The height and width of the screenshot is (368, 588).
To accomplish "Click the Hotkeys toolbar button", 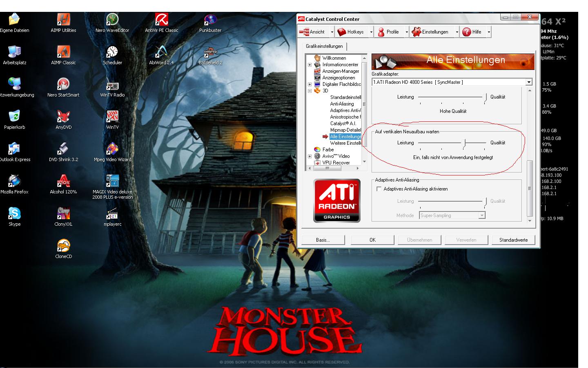I will [x=352, y=32].
